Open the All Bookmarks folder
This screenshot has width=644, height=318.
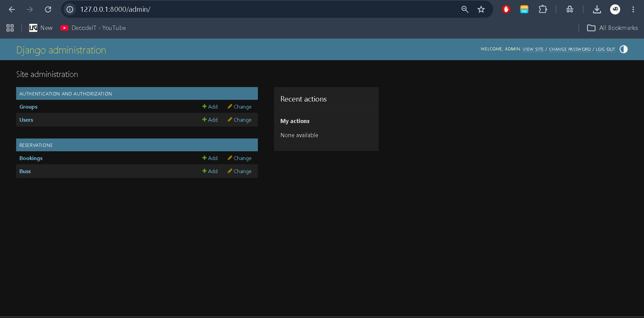(613, 28)
